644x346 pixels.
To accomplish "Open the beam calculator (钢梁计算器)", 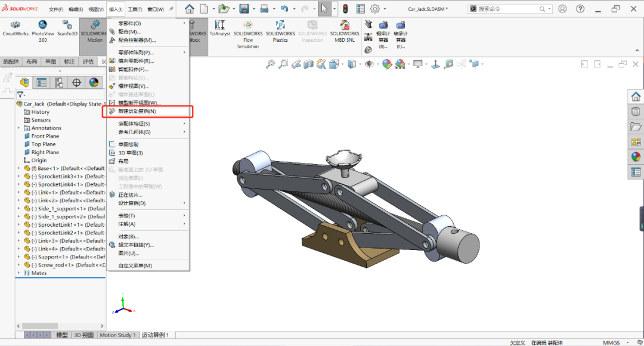I will point(383,35).
